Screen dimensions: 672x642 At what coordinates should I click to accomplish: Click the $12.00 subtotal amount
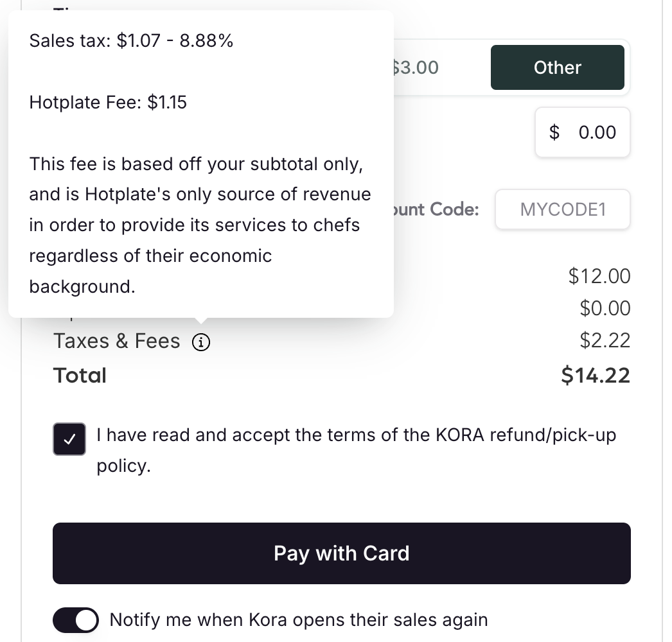599,276
